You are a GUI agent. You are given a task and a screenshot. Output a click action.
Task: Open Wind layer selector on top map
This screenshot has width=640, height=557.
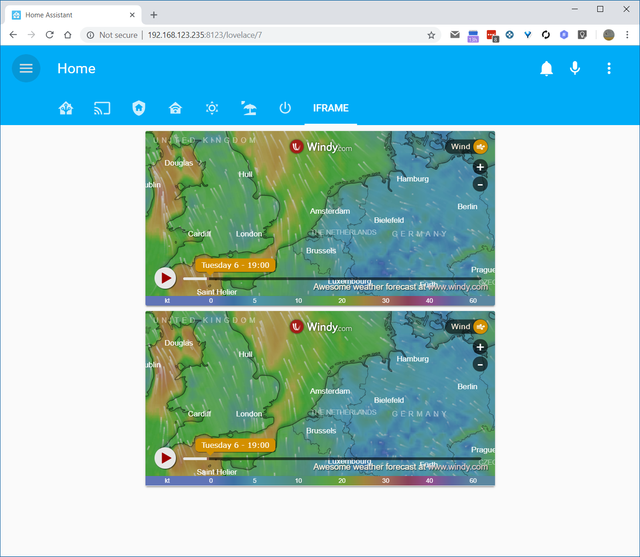click(x=467, y=146)
